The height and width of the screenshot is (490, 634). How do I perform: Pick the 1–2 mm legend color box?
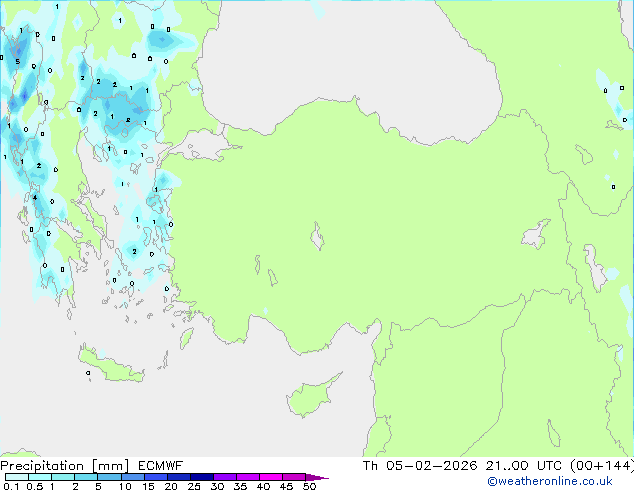(63, 477)
